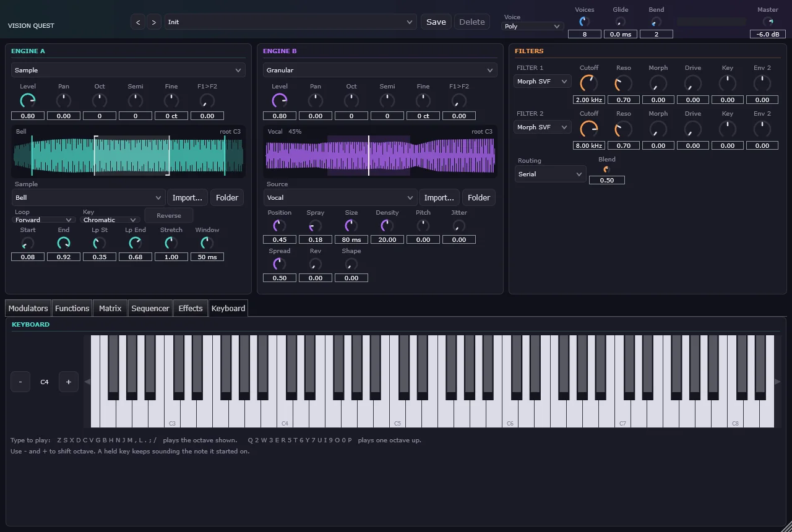Screen dimensions: 792x532
Task: Click the Filter 1 cutoff value 2.00 kHz
Action: click(x=589, y=100)
